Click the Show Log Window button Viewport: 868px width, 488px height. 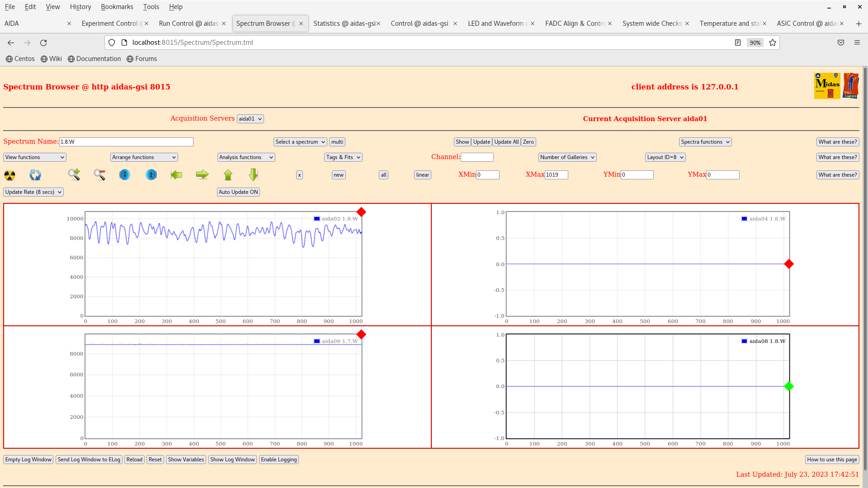(x=232, y=460)
